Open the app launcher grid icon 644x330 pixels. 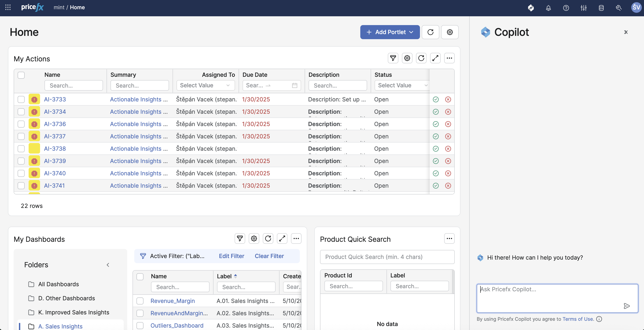(x=8, y=7)
